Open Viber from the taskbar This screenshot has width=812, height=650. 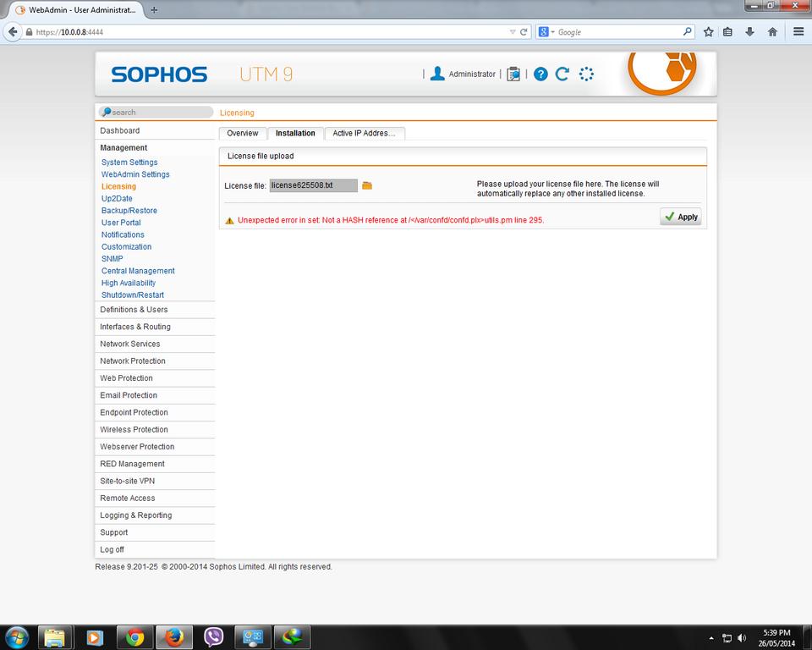[213, 637]
